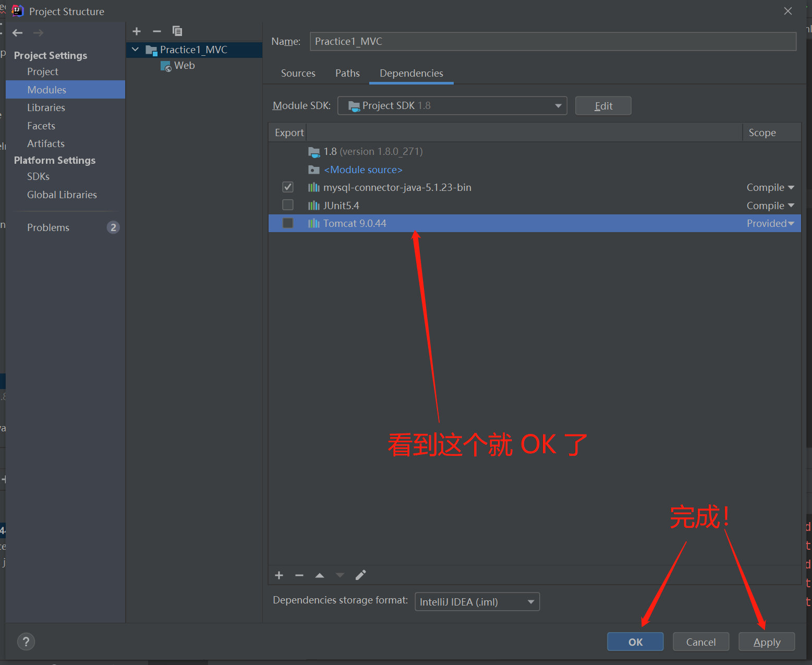Open Global Libraries in sidebar

click(62, 195)
